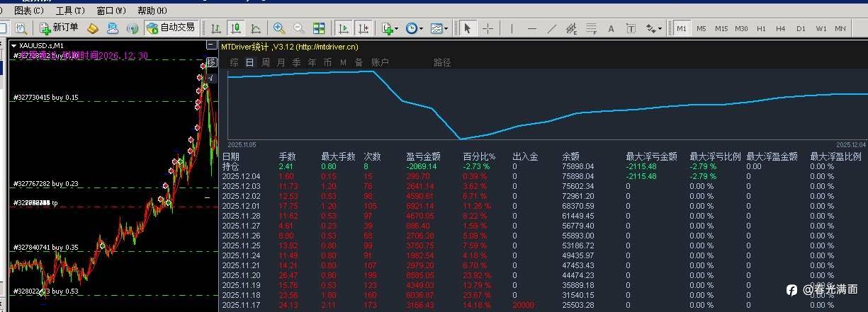Switch to H4 timeframe
The height and width of the screenshot is (312, 868).
tap(781, 28)
